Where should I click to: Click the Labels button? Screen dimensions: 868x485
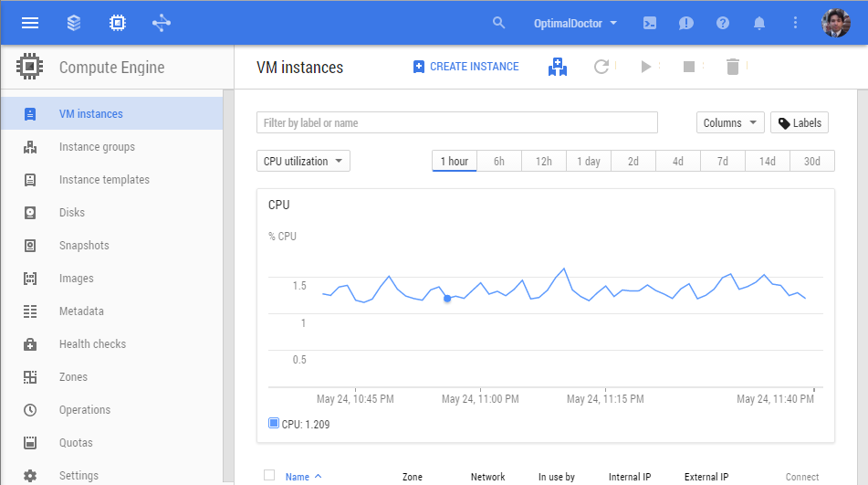pyautogui.click(x=800, y=123)
